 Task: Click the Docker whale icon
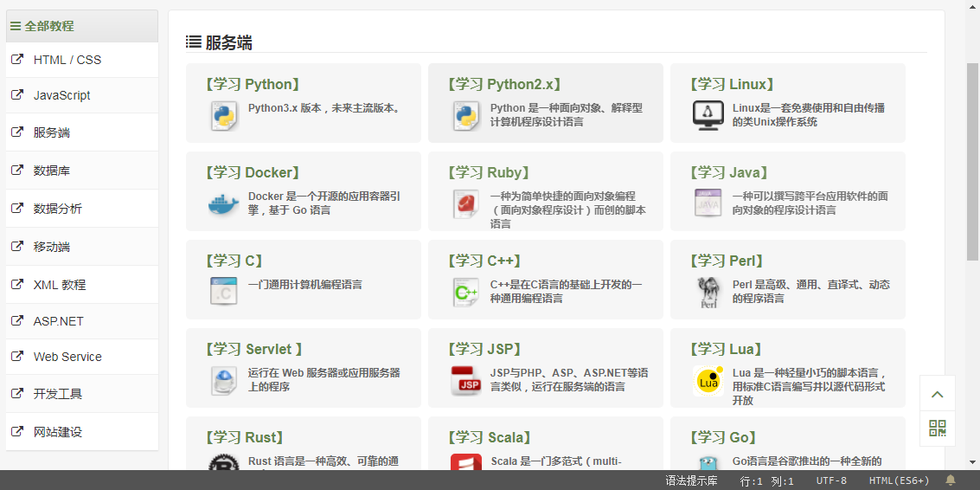click(x=224, y=204)
